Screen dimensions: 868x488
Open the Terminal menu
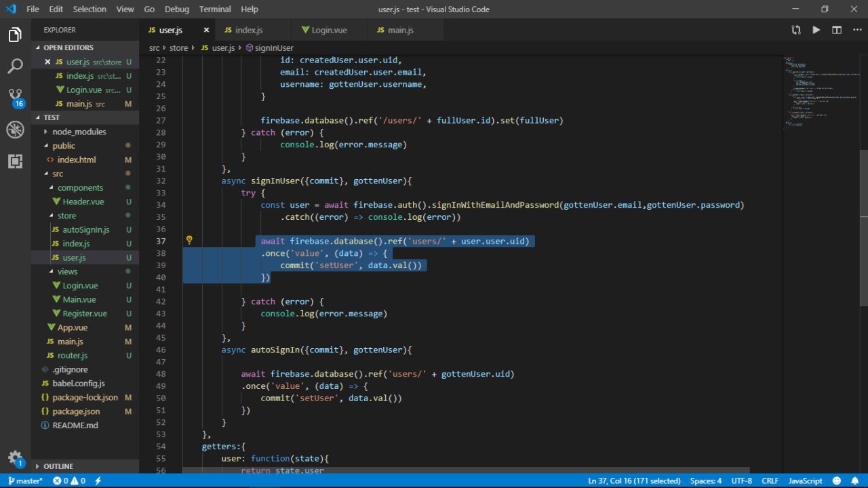click(214, 9)
